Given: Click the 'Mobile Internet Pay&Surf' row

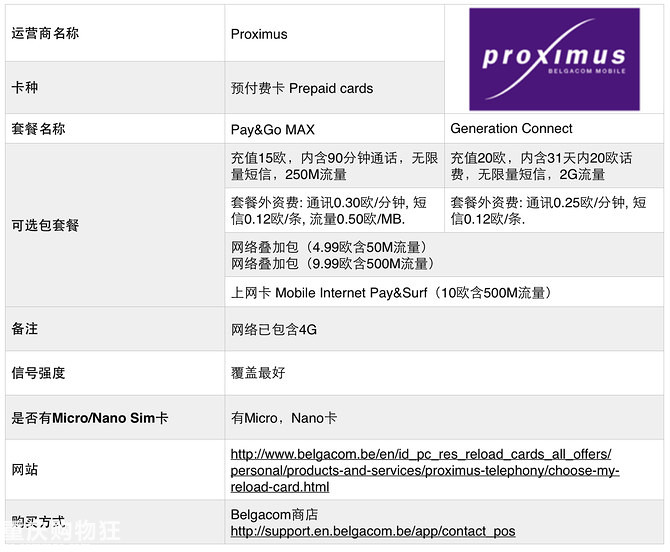Looking at the screenshot, I should (444, 292).
